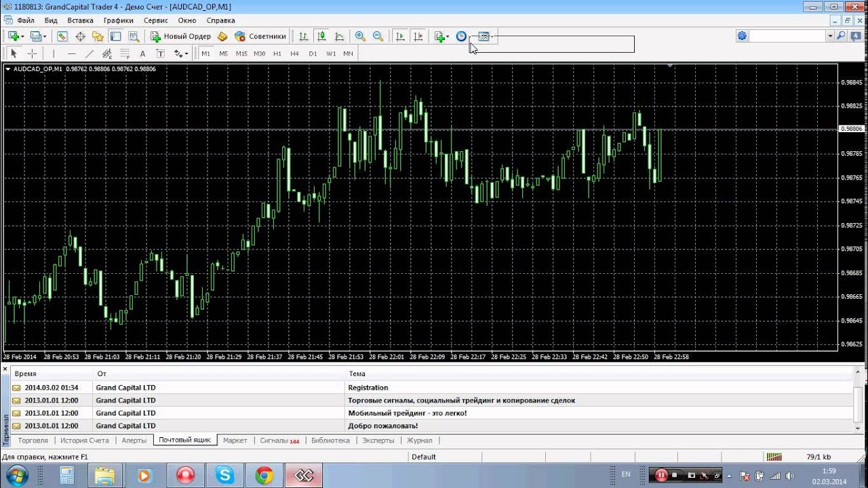Screen dimensions: 868x488
Task: Switch to the Сигналы tab
Action: tap(279, 441)
